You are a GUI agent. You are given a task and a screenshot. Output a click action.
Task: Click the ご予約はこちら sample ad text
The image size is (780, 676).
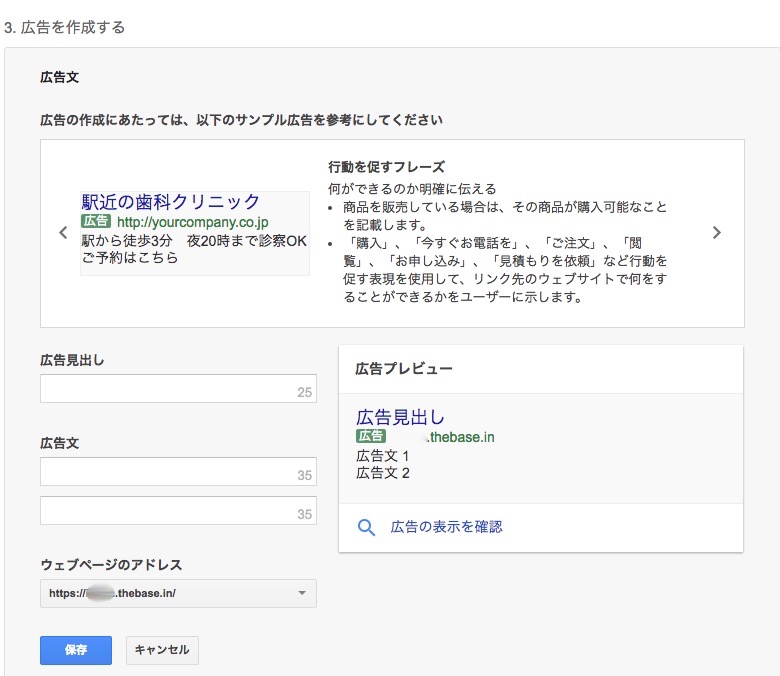[129, 258]
